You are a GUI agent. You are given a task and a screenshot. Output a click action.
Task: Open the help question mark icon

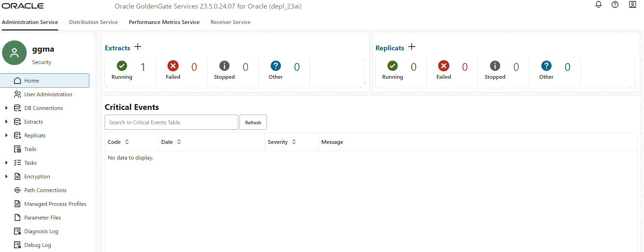tap(615, 4)
